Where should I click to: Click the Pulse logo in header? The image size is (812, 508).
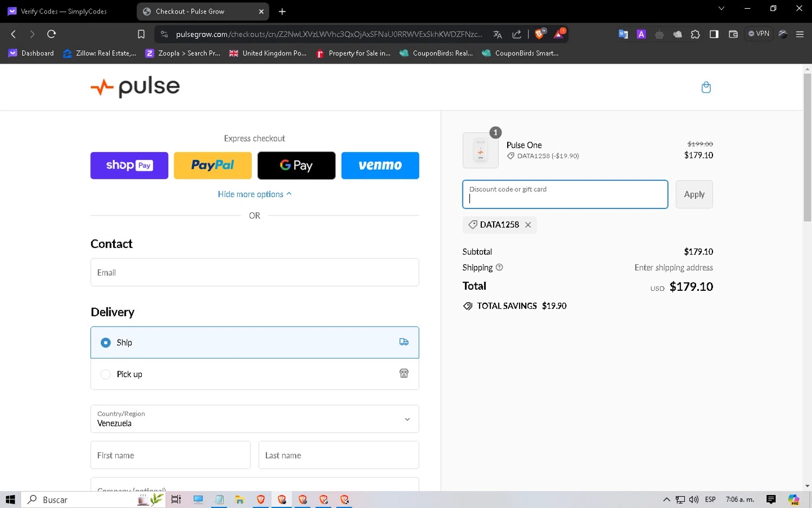[x=135, y=87]
